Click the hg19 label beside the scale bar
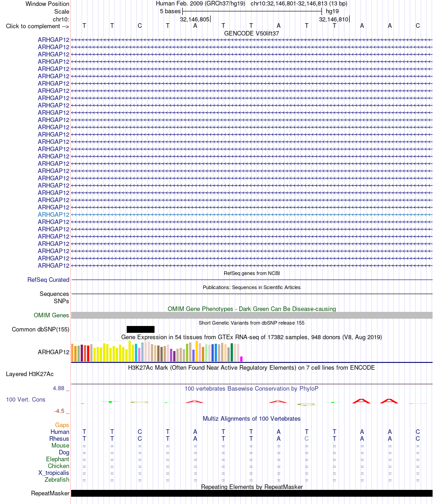The image size is (433, 504). 332,11
